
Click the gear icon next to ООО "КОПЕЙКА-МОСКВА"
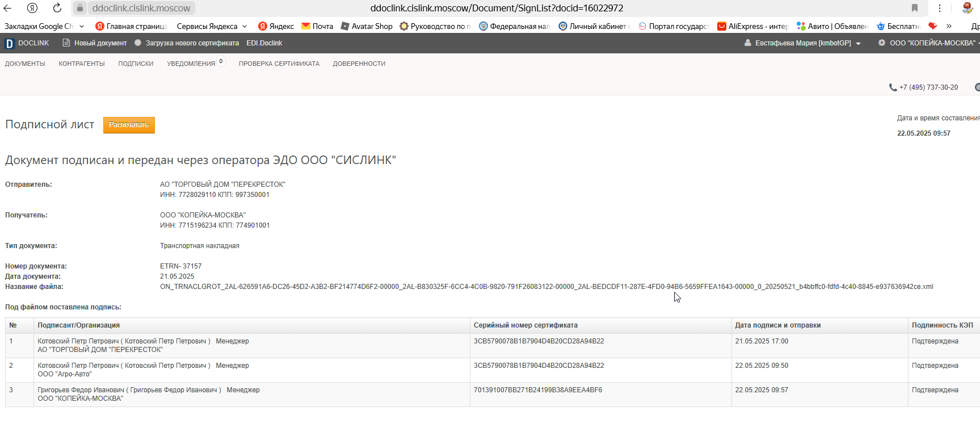pos(881,43)
